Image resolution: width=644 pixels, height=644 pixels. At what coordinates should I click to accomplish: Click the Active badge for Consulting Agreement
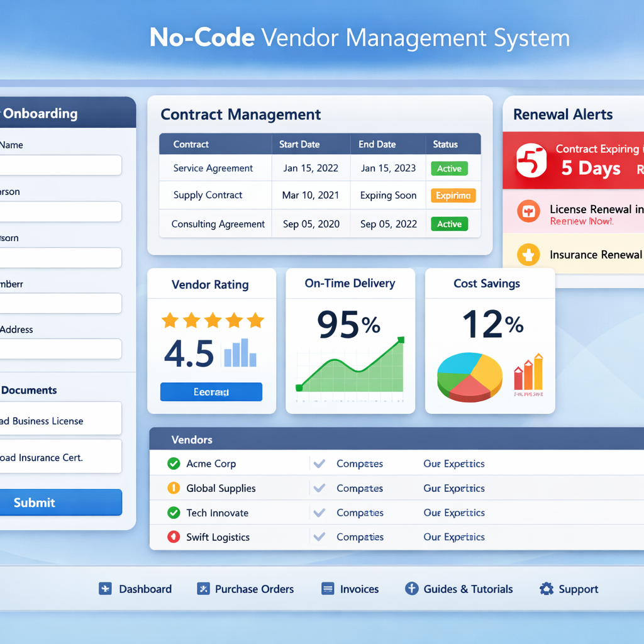[x=449, y=224]
